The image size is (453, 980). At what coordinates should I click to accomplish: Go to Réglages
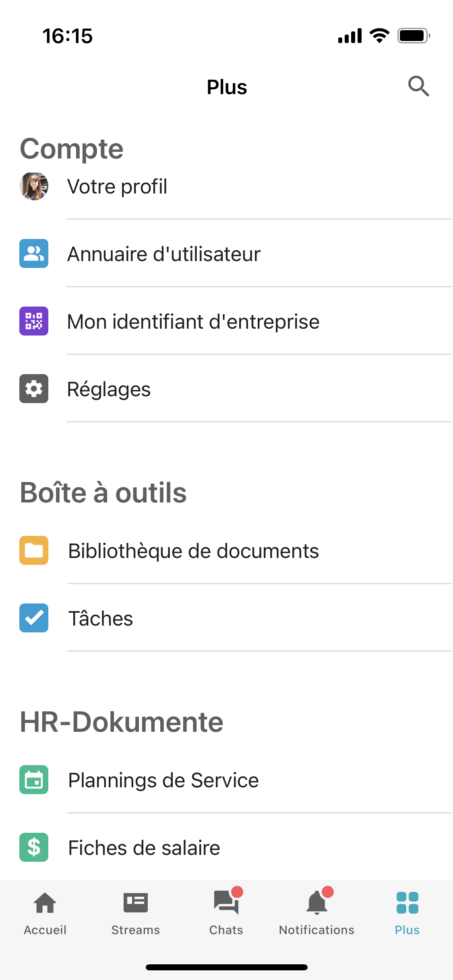(226, 389)
